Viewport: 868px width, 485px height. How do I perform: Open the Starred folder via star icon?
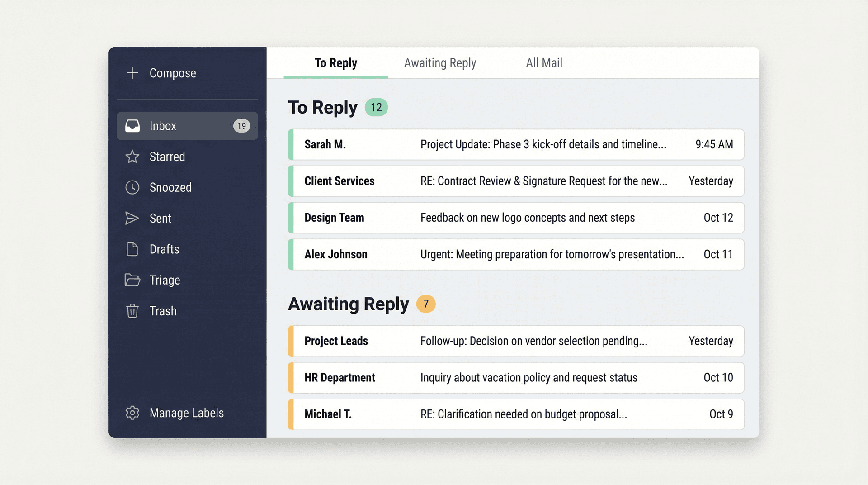tap(132, 157)
